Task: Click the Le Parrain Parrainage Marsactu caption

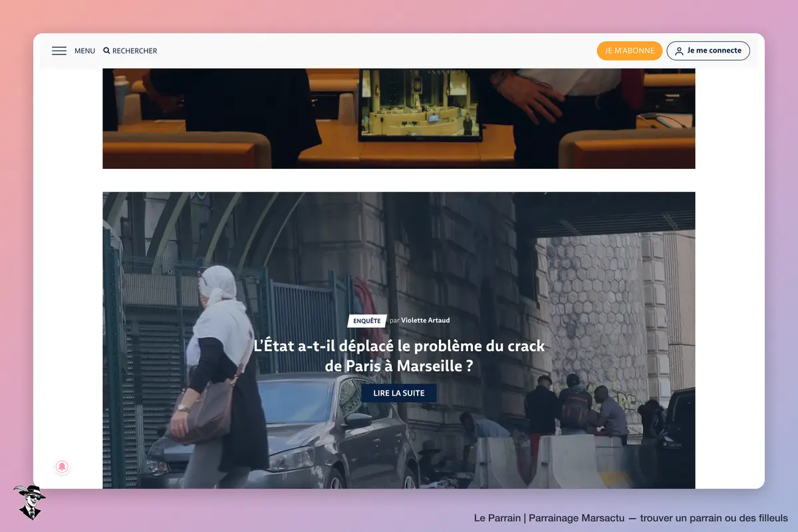Action: click(x=631, y=518)
